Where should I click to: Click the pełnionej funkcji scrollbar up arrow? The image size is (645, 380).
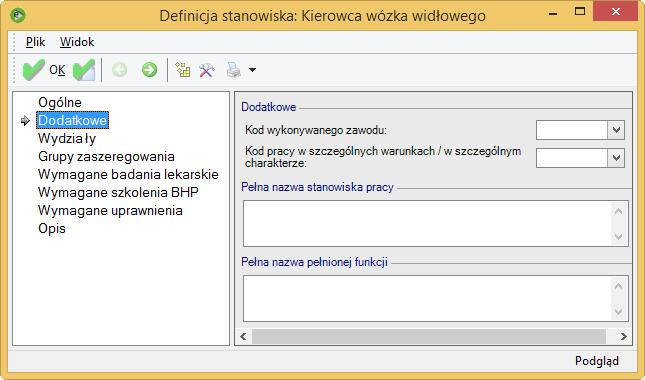[x=618, y=286]
